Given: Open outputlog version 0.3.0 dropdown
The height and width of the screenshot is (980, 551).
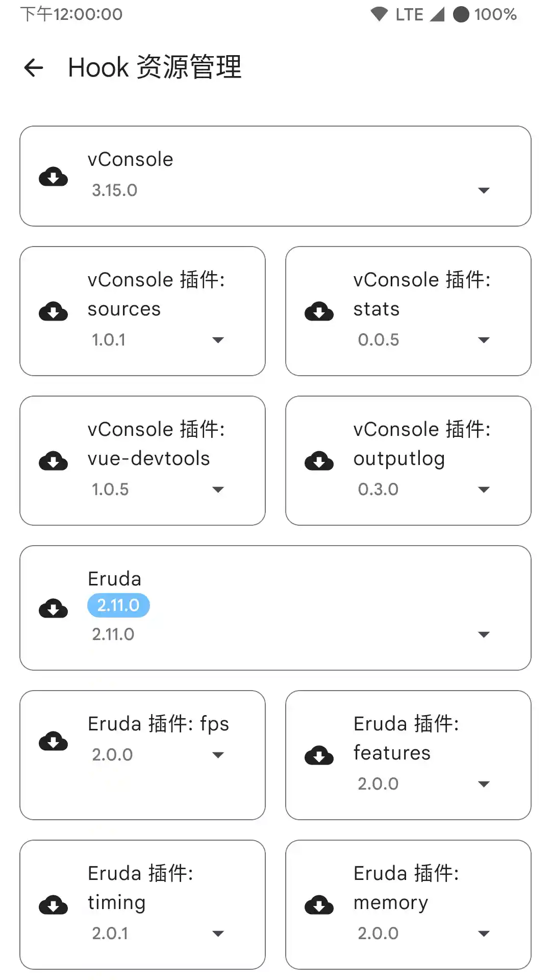Looking at the screenshot, I should click(483, 489).
